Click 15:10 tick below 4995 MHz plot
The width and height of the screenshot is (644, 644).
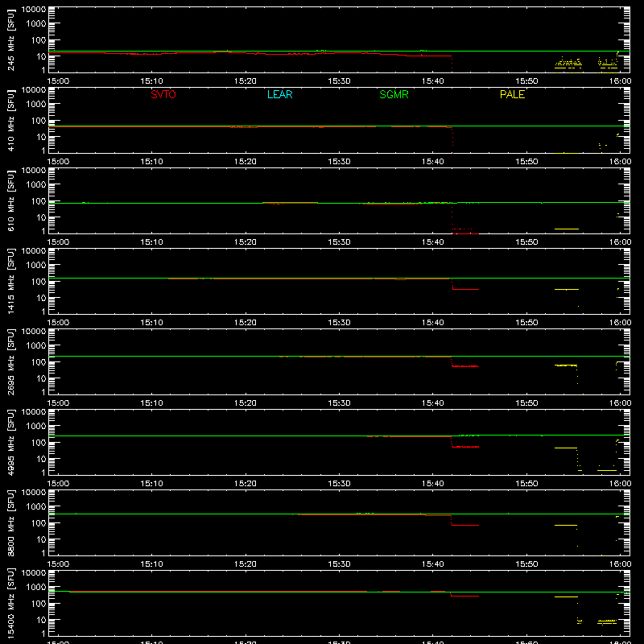point(151,484)
